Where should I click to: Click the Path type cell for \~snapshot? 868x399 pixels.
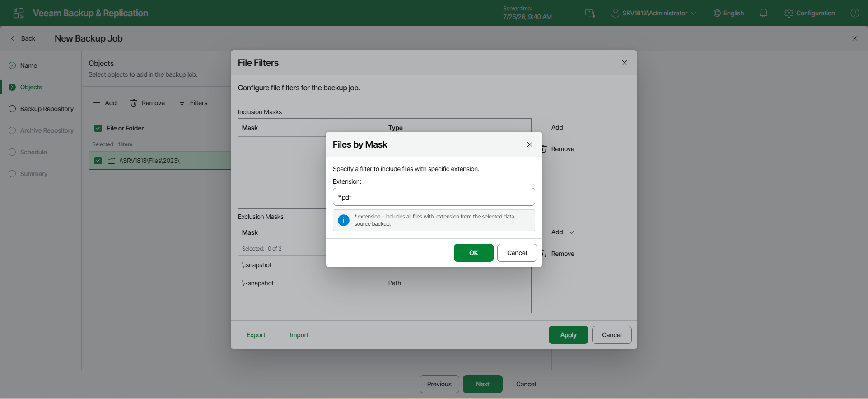(x=395, y=283)
